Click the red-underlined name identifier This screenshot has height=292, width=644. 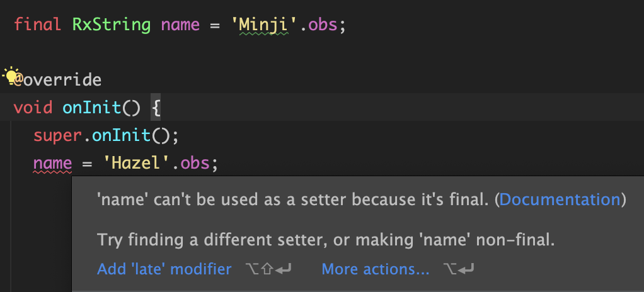(x=52, y=164)
